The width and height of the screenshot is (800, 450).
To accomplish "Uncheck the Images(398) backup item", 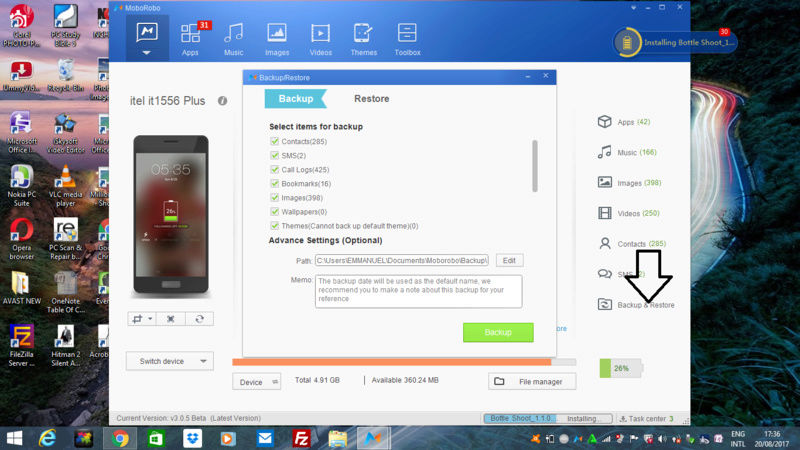I will pyautogui.click(x=274, y=197).
